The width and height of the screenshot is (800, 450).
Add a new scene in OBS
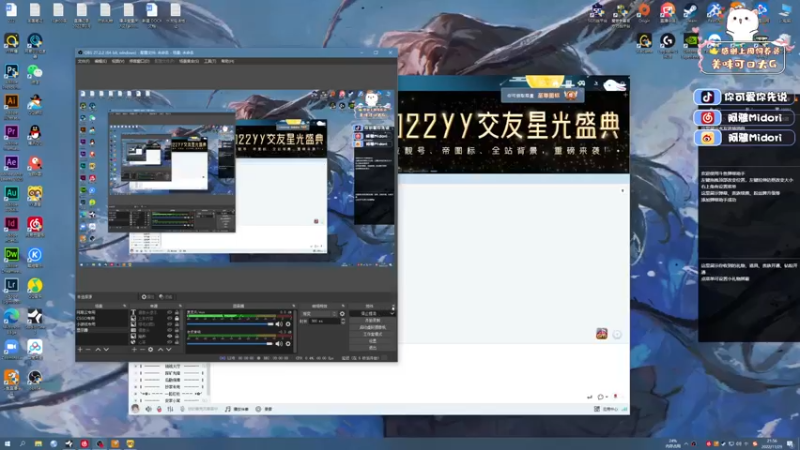[80, 349]
